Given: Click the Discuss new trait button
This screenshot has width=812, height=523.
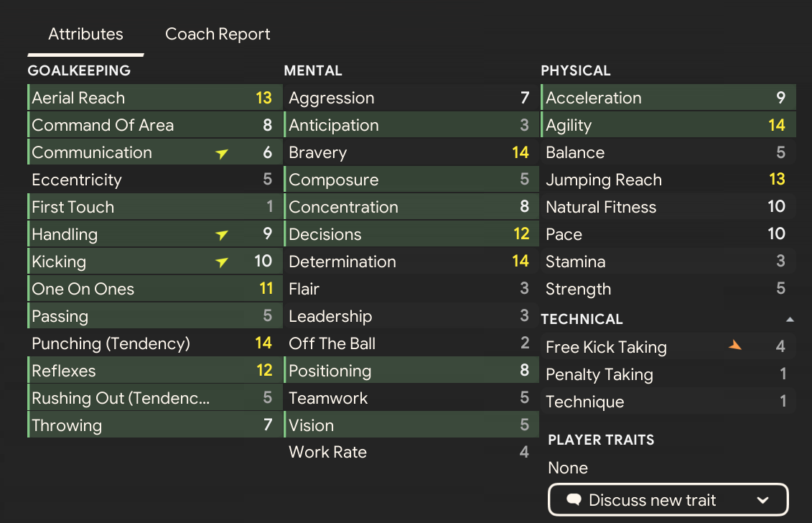Looking at the screenshot, I should 668,501.
